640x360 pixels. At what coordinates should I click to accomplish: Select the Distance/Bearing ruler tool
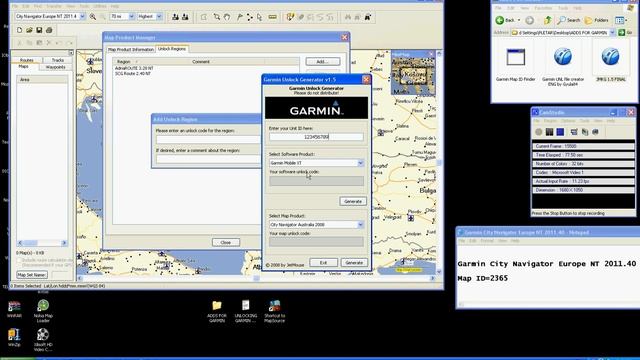click(272, 17)
